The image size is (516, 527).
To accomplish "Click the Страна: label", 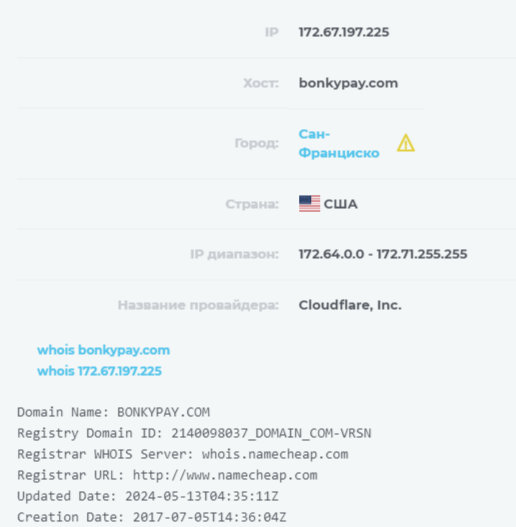I will pos(252,204).
